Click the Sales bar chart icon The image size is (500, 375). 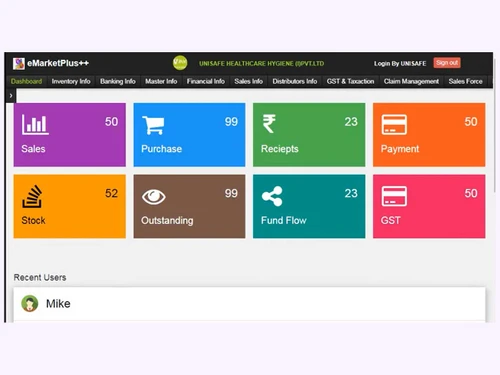[35, 124]
